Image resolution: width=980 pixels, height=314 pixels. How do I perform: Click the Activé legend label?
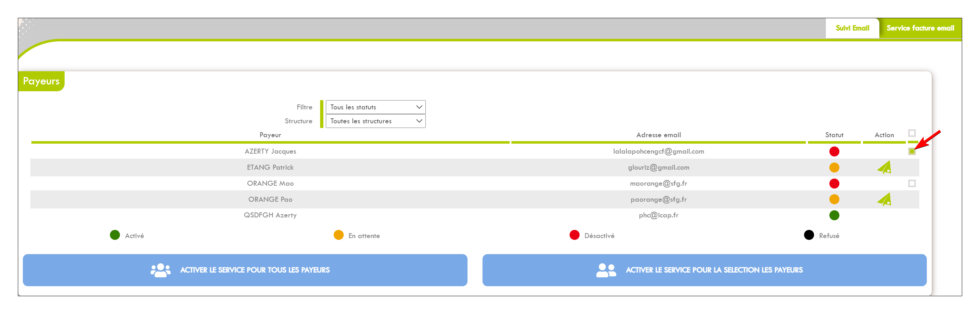[x=134, y=236]
